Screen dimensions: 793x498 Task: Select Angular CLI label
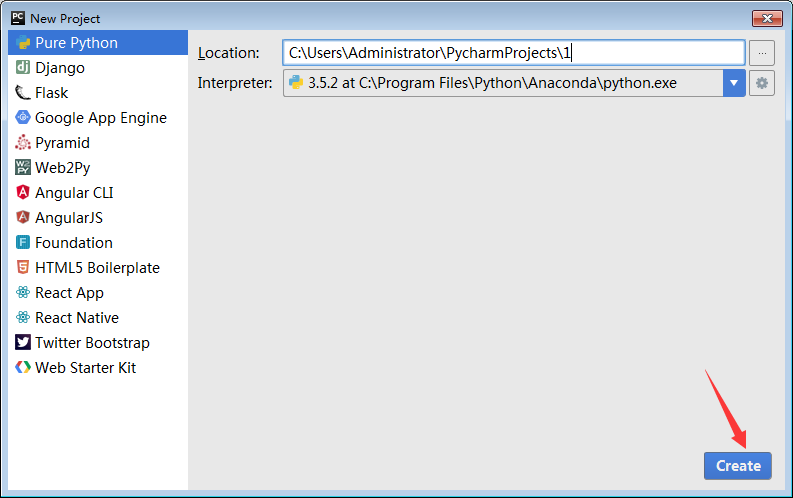(x=74, y=193)
